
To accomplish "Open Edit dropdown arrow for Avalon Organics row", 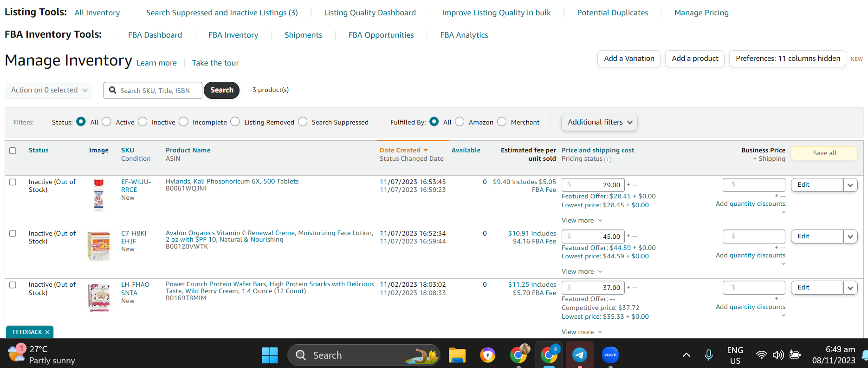I will (x=850, y=237).
